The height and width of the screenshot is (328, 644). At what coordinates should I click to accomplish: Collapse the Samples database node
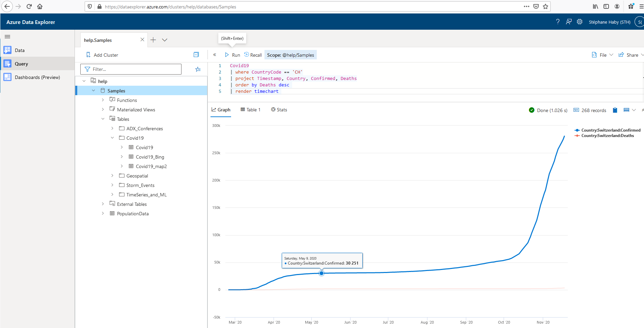(x=93, y=90)
